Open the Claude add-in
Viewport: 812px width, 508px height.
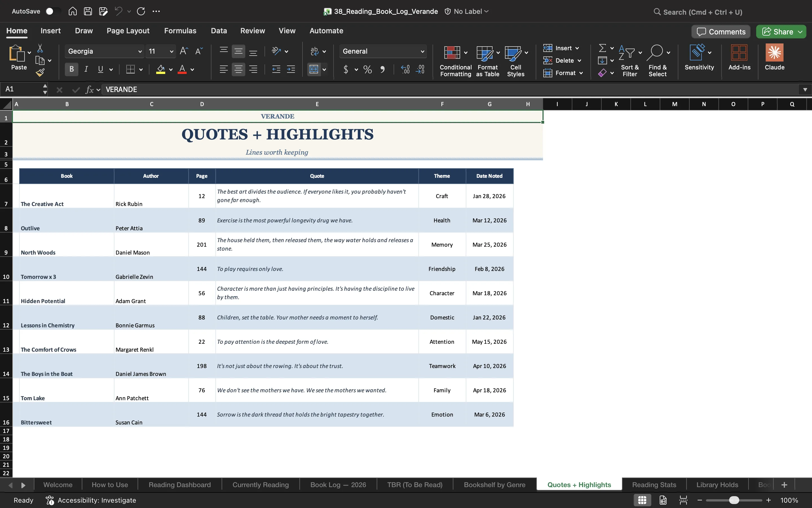[x=775, y=57]
